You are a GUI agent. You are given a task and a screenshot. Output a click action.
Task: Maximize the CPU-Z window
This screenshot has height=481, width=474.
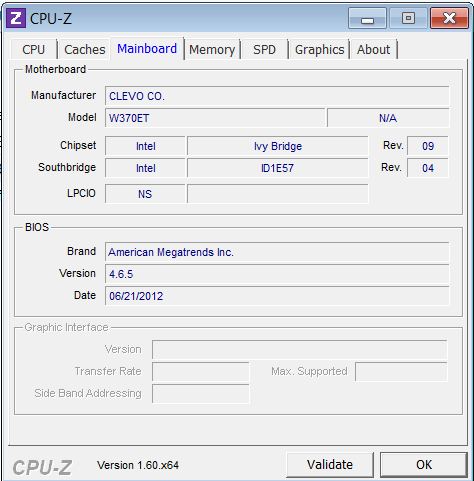pos(408,18)
